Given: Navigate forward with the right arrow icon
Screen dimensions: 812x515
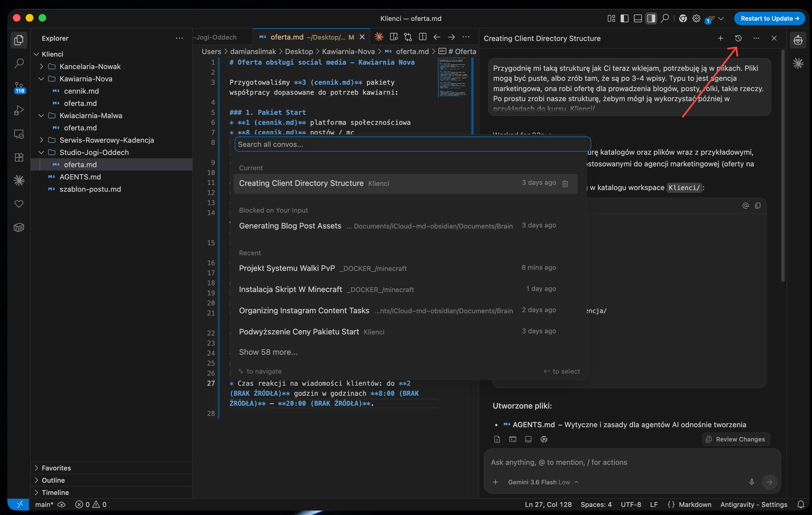Looking at the screenshot, I should 451,37.
